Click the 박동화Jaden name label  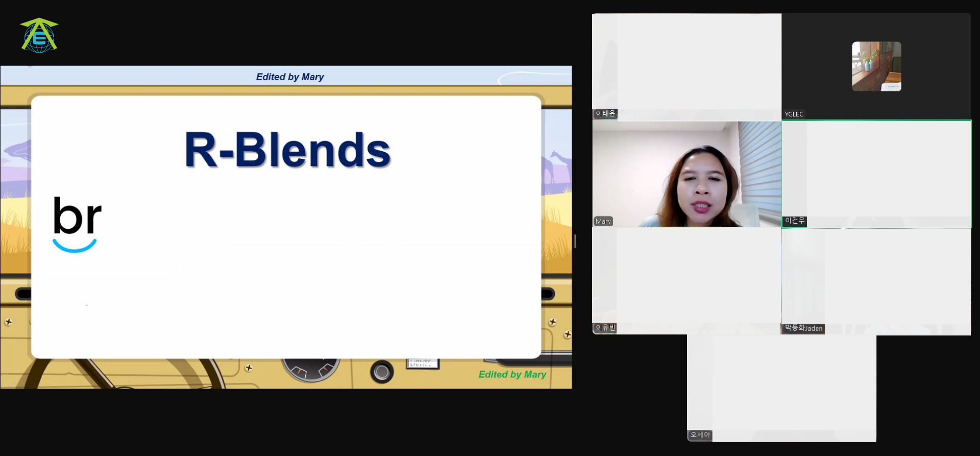point(803,328)
